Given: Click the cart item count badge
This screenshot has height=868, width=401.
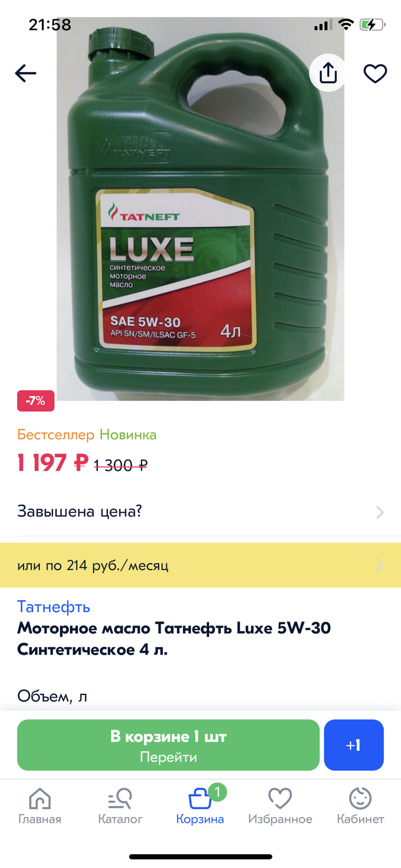Looking at the screenshot, I should [x=217, y=792].
